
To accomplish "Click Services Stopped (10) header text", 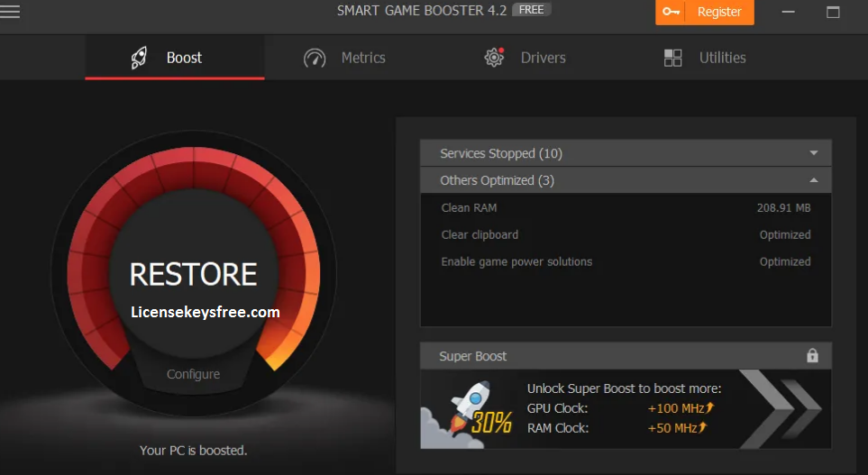I will (x=501, y=153).
